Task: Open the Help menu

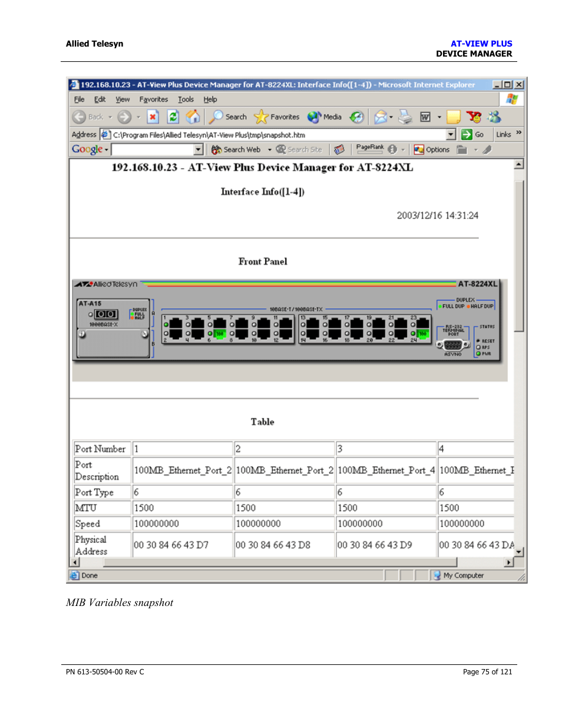Action: tap(210, 100)
